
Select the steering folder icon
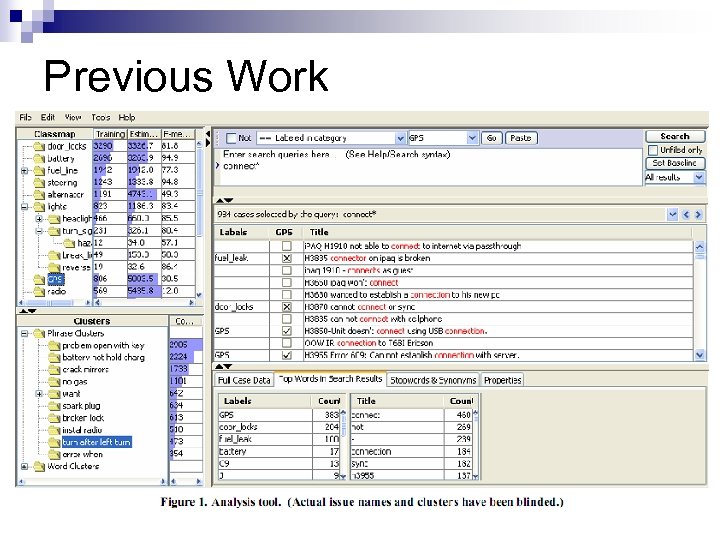pos(39,183)
